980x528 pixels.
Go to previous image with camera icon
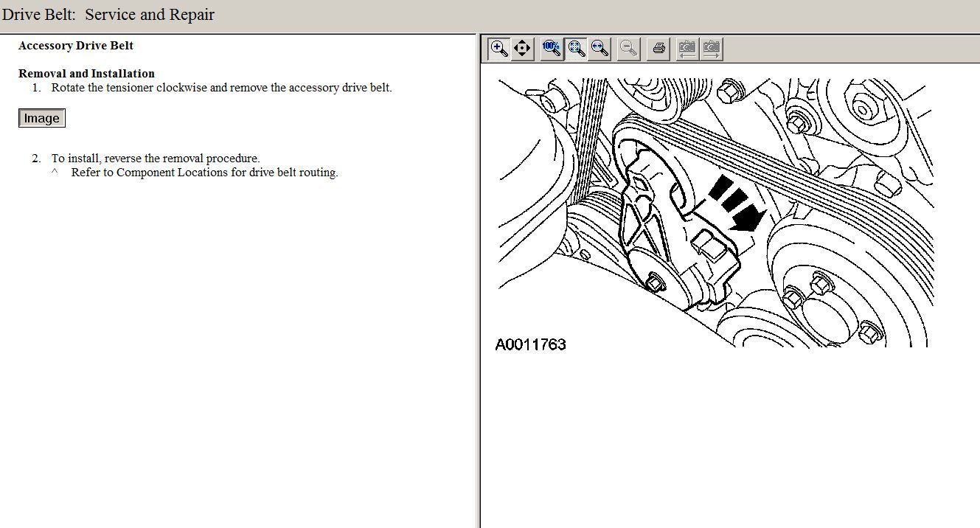687,49
